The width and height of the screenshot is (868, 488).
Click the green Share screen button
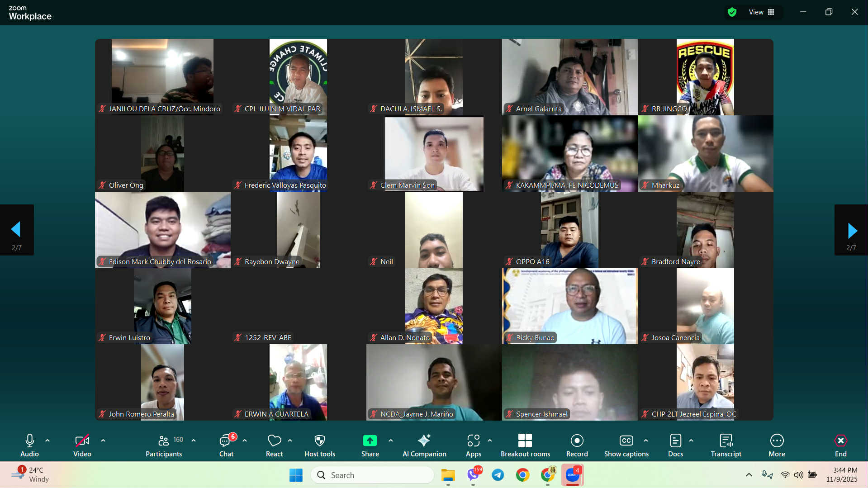pyautogui.click(x=370, y=441)
